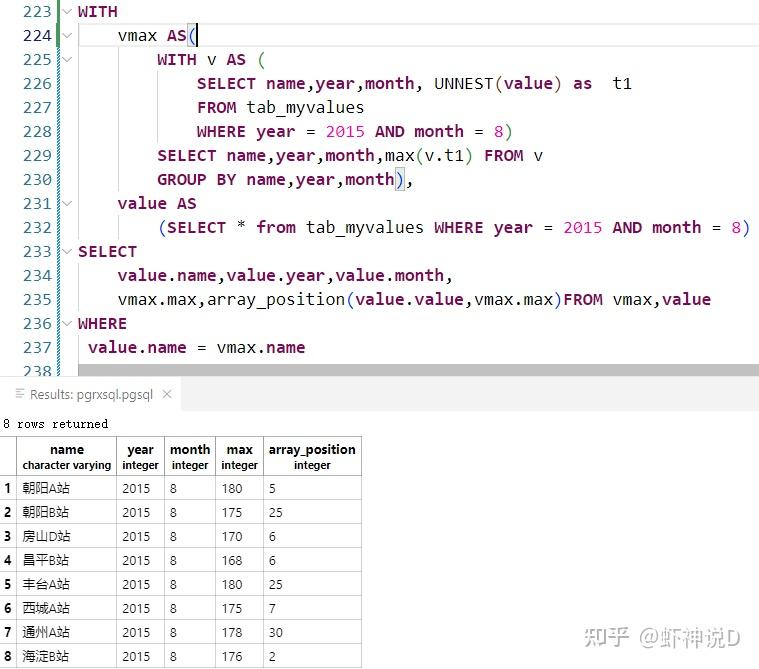Click the month column header

click(190, 456)
